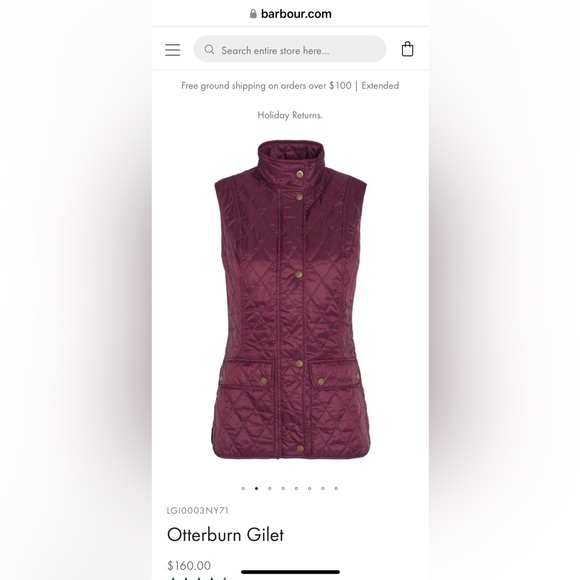Tap the burgundy quilted vest product image
The height and width of the screenshot is (580, 580).
pos(291,300)
